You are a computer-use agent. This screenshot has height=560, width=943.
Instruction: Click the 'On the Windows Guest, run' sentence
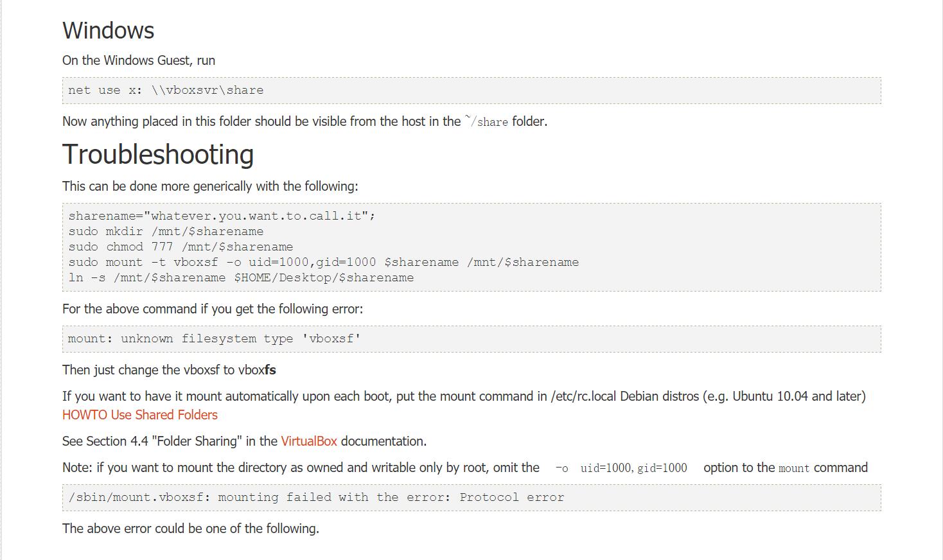point(139,60)
